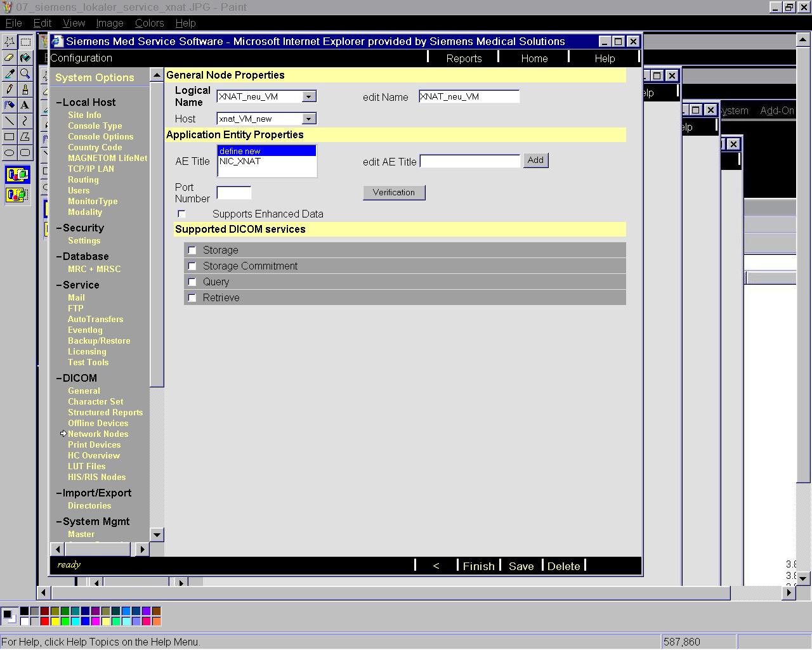
Task: Click the Verification button
Action: click(394, 193)
